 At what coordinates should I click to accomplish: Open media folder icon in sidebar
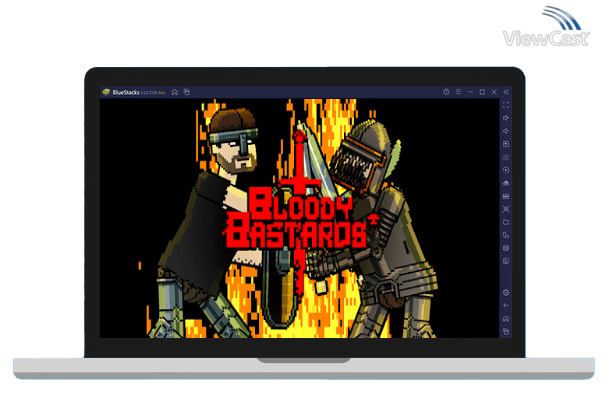tap(506, 222)
